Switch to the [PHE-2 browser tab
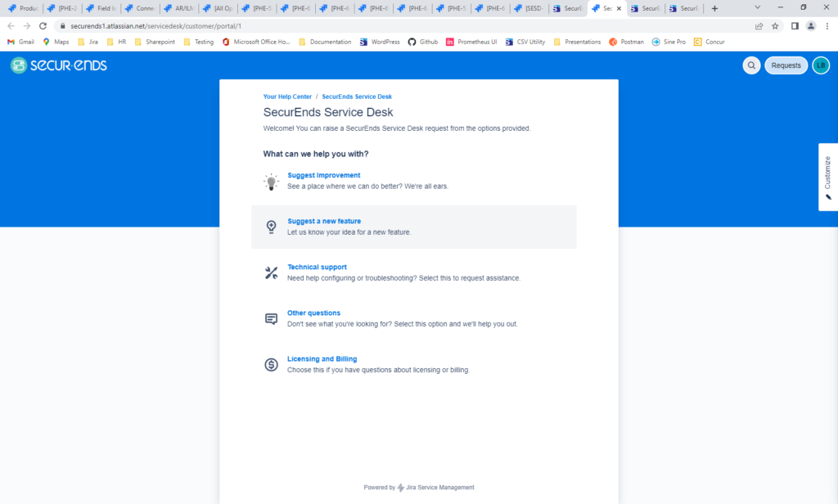This screenshot has width=838, height=504. pos(62,8)
